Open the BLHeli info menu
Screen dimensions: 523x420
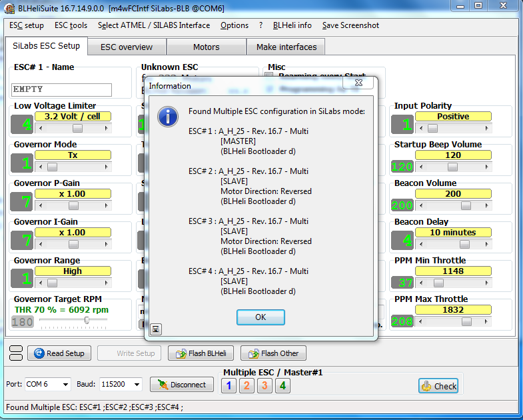(292, 25)
